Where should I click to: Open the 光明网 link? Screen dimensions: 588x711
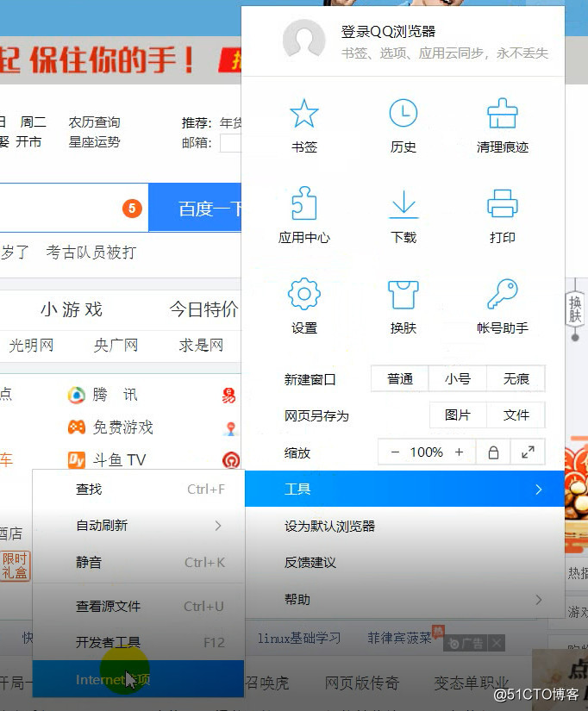[x=31, y=346]
